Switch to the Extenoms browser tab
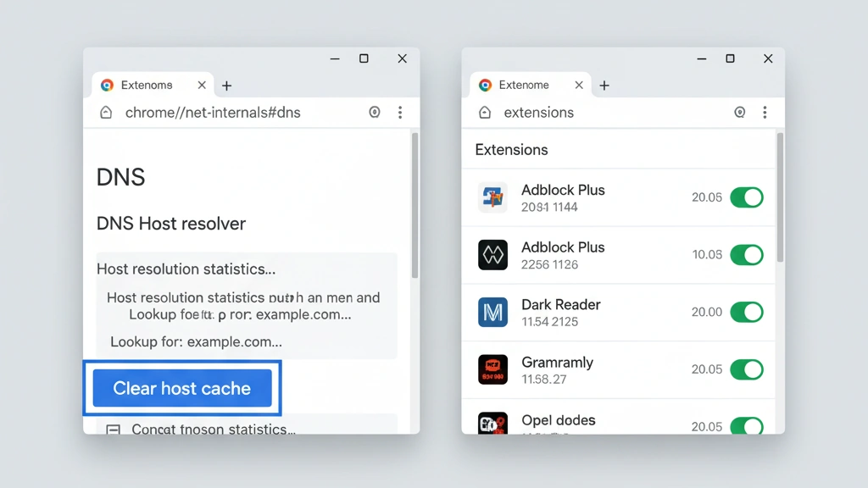This screenshot has width=868, height=488. [x=148, y=85]
